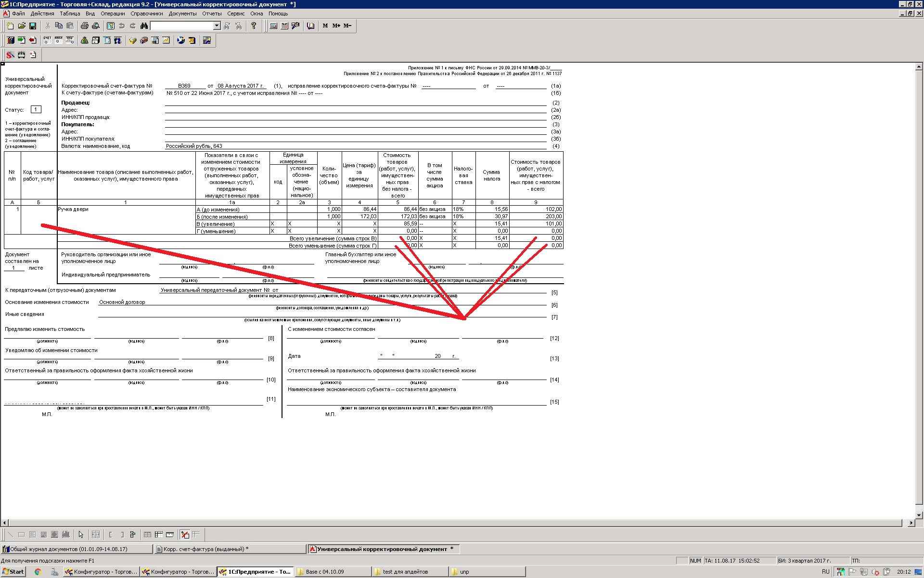924x578 pixels.
Task: Toggle grid display in bottom toolbar
Action: coord(147,535)
